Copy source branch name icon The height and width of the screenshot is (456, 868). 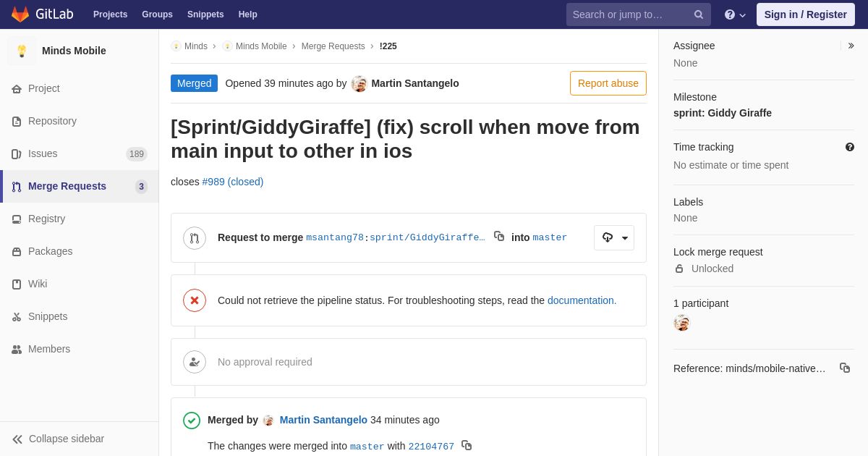(499, 236)
